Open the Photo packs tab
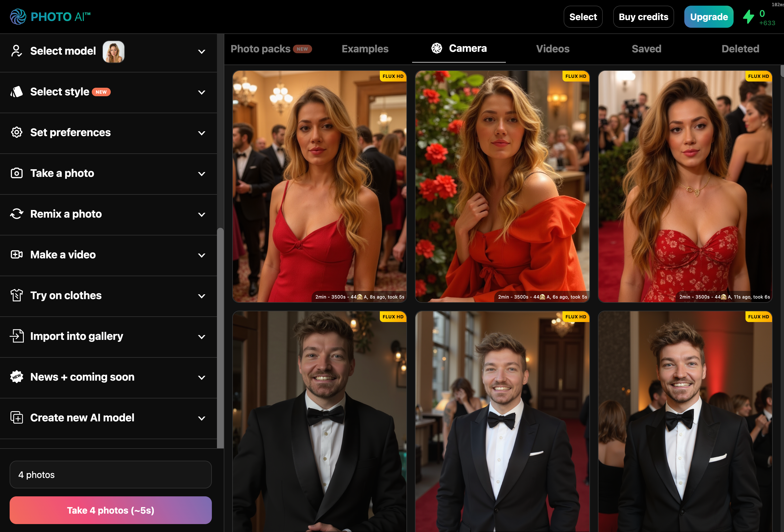 coord(260,49)
